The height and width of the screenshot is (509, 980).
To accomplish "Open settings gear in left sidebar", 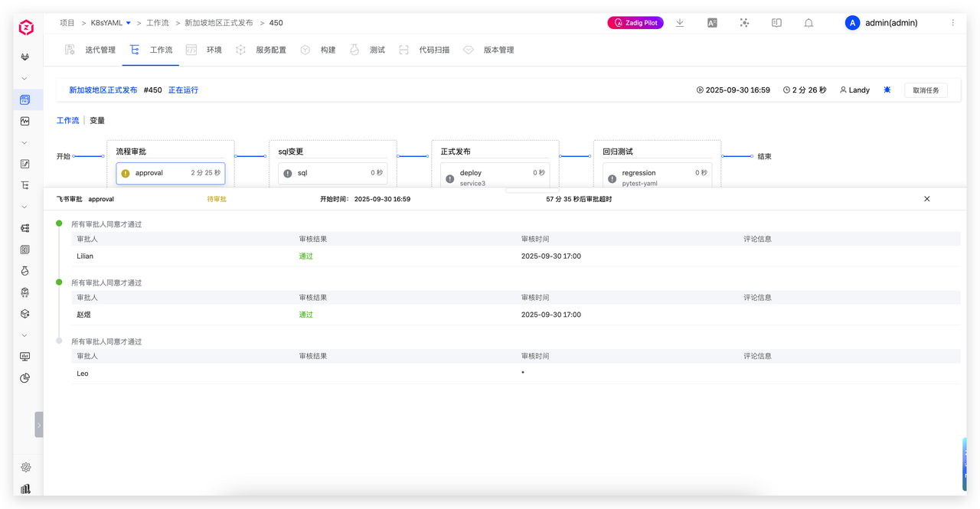I will [25, 467].
